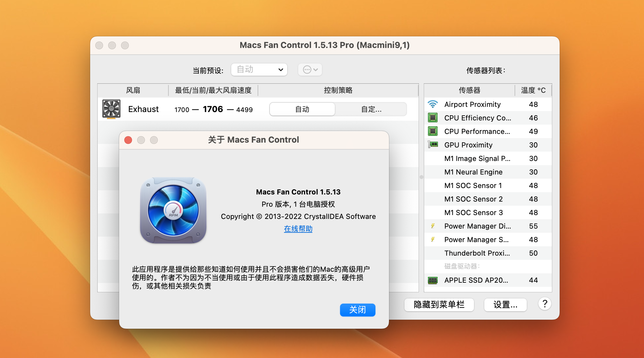644x358 pixels.
Task: Click the 温度 °C column header
Action: [x=533, y=90]
